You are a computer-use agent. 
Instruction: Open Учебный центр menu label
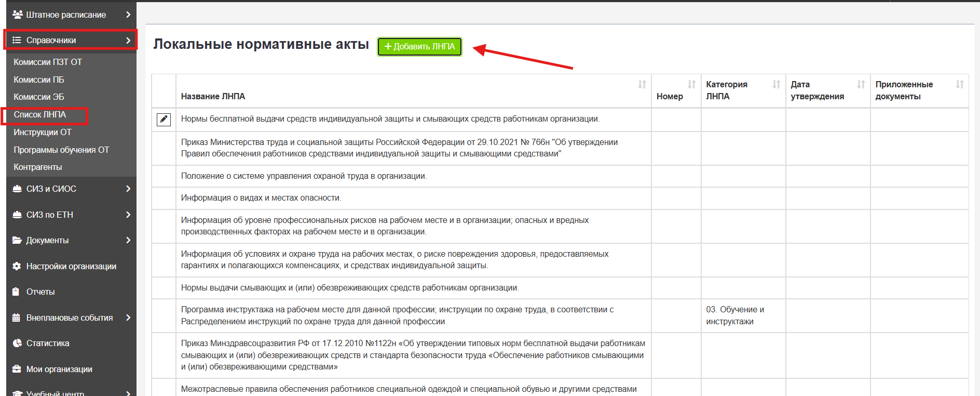pos(55,393)
